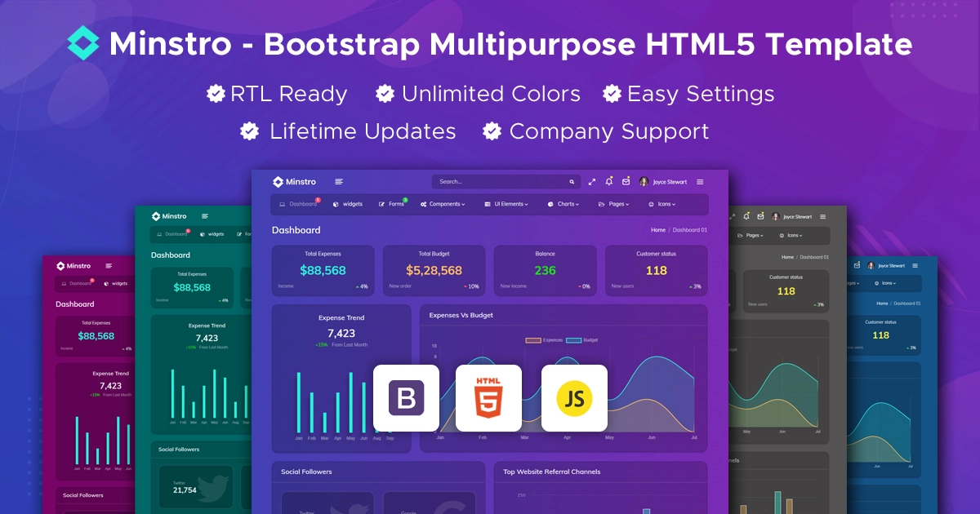Click the Minstro logo in the magenta dashboard
980x514 pixels.
point(73,266)
